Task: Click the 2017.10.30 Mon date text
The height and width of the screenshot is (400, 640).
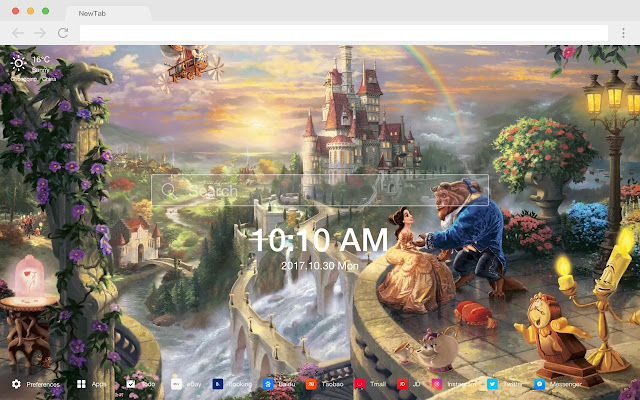Action: (320, 266)
